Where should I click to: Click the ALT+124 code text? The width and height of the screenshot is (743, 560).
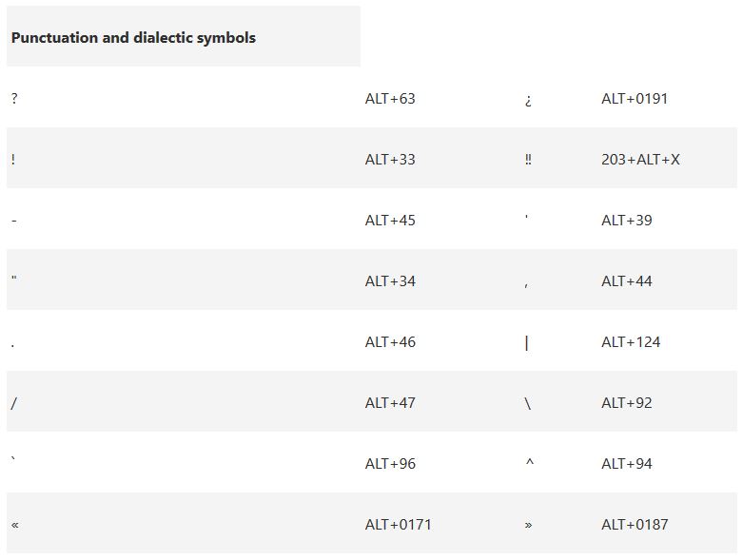pos(631,342)
